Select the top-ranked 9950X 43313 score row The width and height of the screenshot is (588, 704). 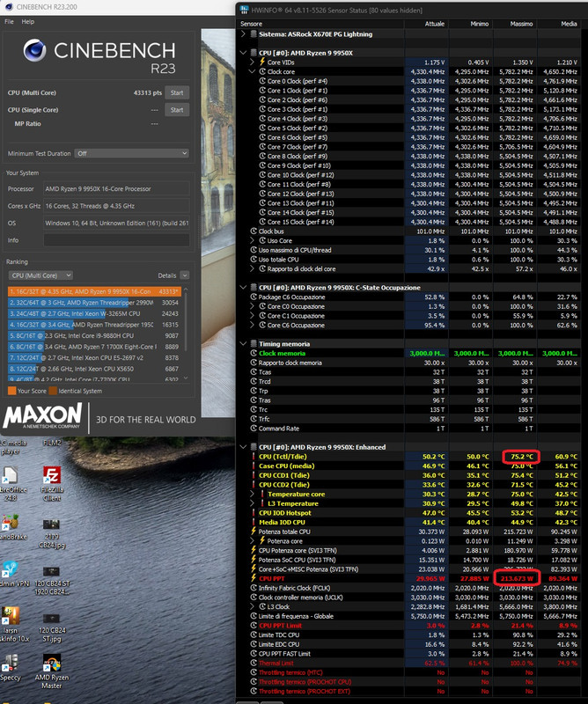94,291
